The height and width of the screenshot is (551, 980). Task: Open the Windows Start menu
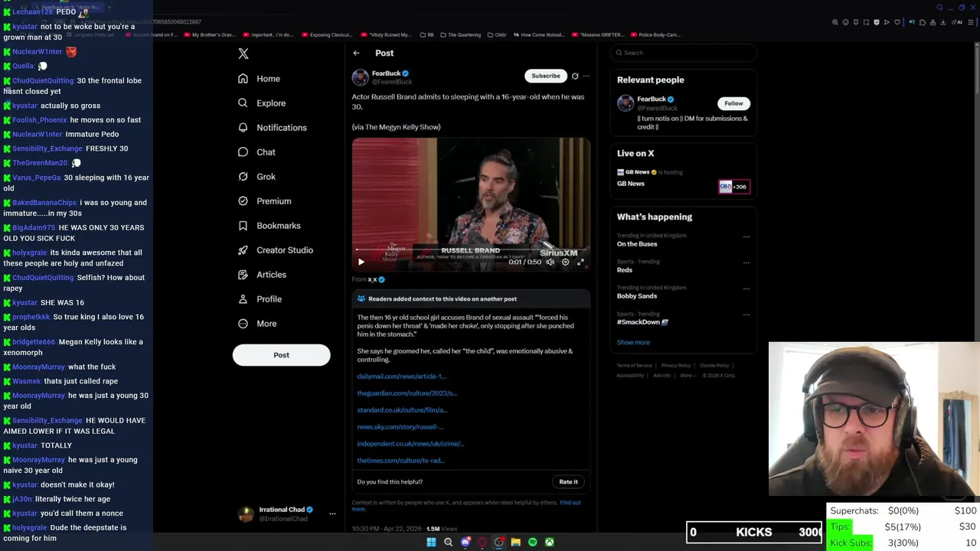pyautogui.click(x=431, y=542)
